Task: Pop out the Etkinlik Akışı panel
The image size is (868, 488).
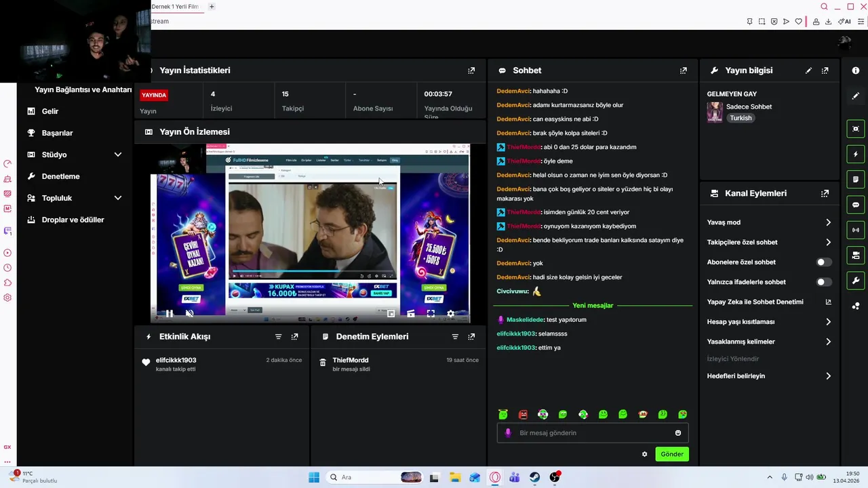Action: [x=294, y=337]
